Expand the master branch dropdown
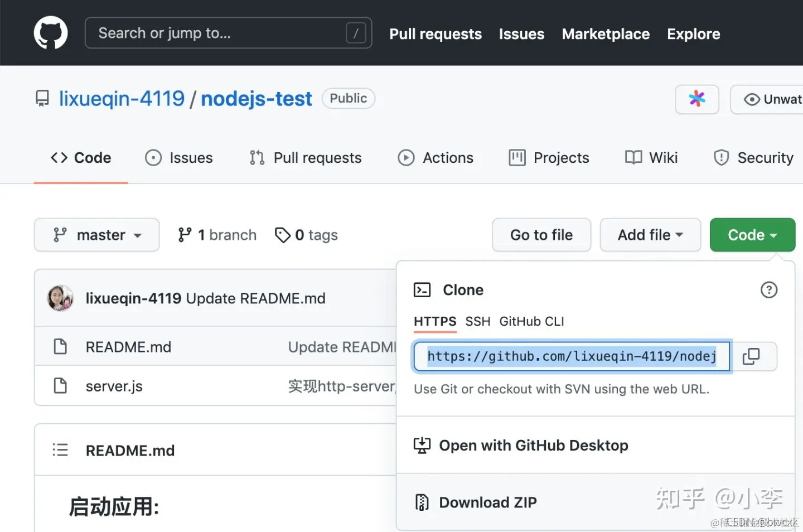This screenshot has width=803, height=532. tap(97, 235)
